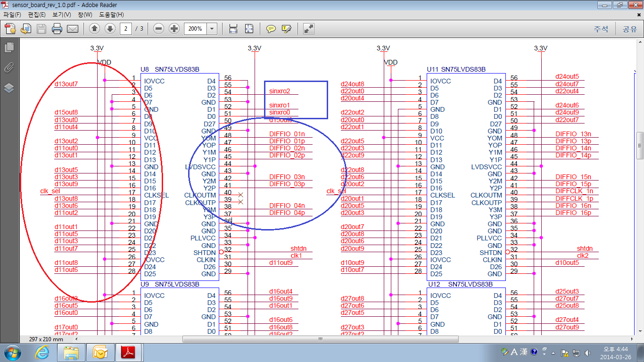Print the document with the printer icon

pyautogui.click(x=57, y=29)
